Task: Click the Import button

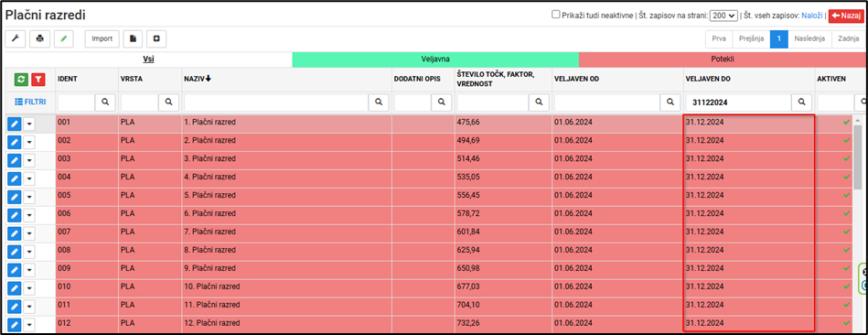Action: tap(102, 38)
